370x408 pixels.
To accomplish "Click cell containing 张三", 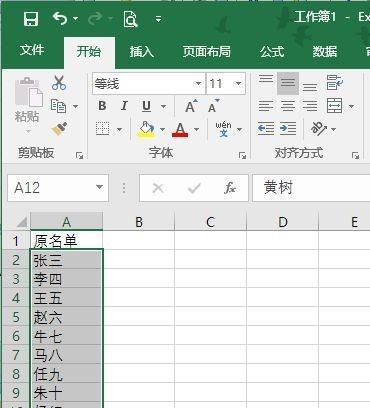I will pyautogui.click(x=66, y=260).
